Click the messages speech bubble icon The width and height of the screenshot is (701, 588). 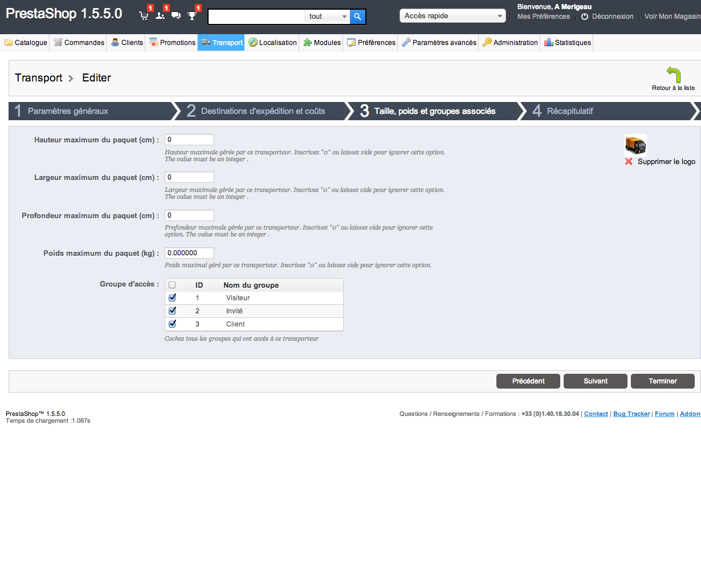[x=176, y=15]
